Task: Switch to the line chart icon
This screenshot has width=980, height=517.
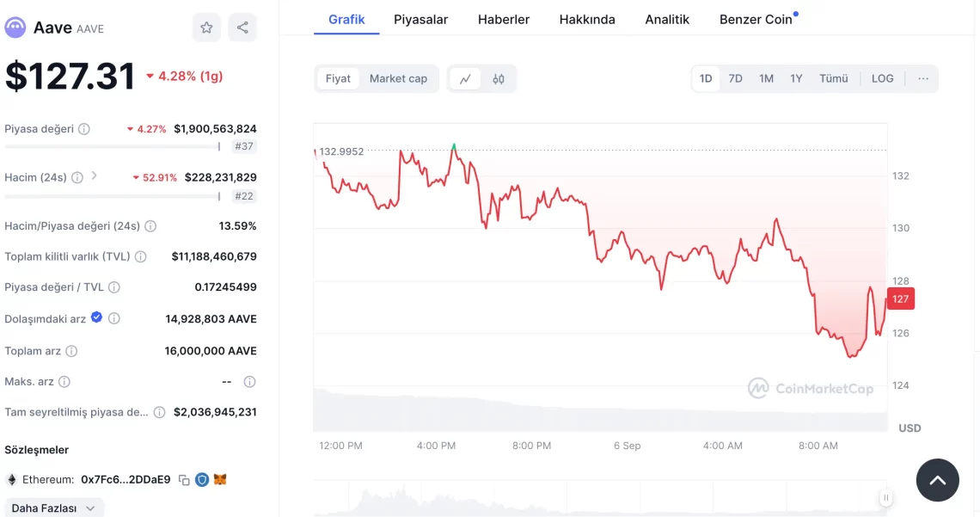Action: pos(465,78)
